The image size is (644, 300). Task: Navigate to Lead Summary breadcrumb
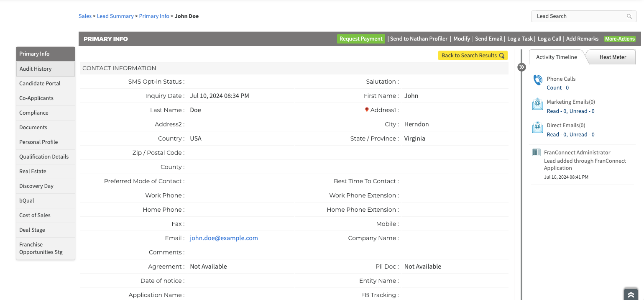tap(115, 16)
